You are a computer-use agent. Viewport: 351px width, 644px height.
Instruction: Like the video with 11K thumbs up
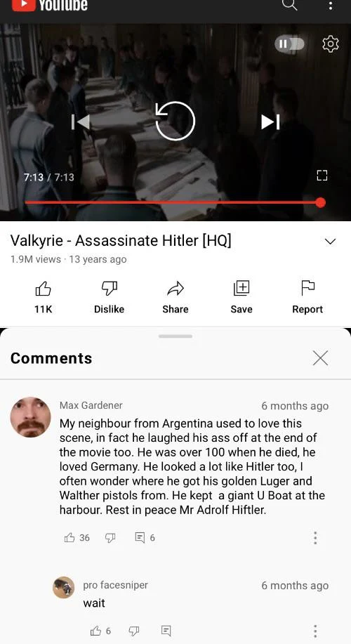point(43,297)
